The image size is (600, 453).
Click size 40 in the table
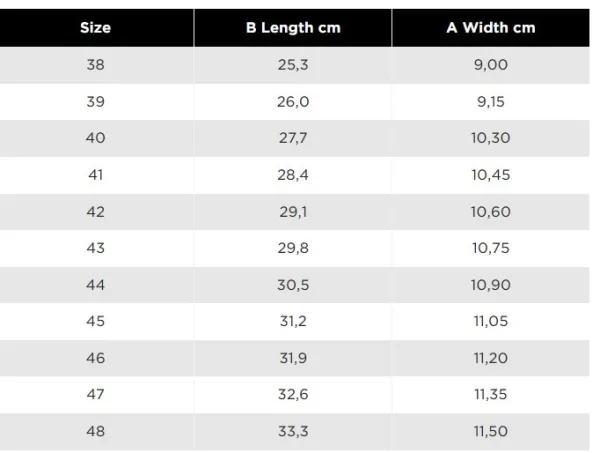pyautogui.click(x=95, y=138)
